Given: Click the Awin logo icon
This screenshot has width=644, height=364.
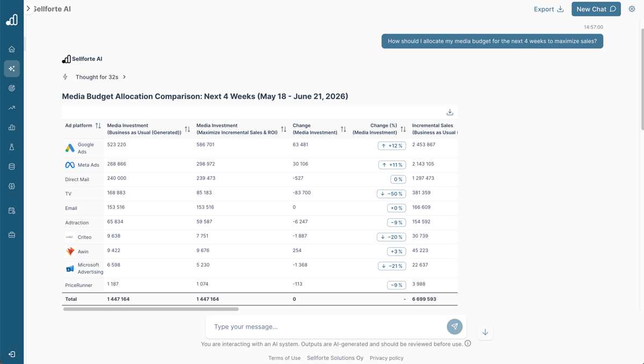Looking at the screenshot, I should click(x=70, y=251).
